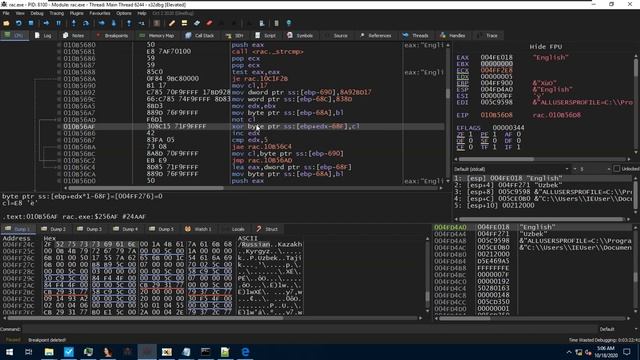Screen dimensions: 640x360
Task: Select the SF flag in registers
Action: (x=484, y=140)
